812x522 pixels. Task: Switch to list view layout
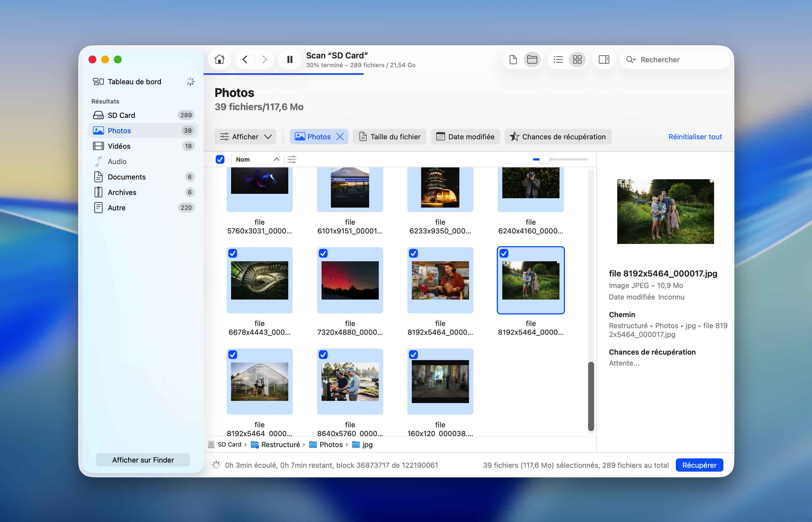pos(558,60)
